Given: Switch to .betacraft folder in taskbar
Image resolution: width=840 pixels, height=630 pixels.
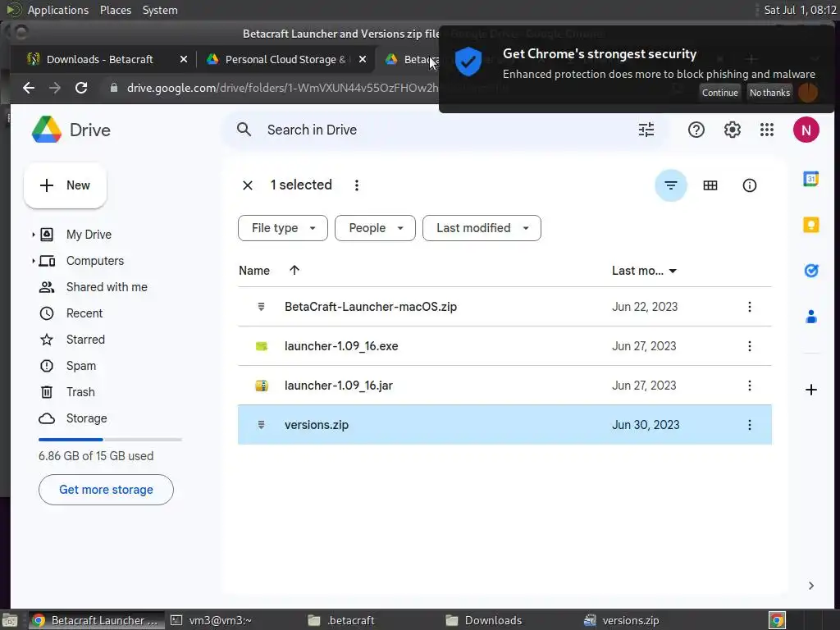Looking at the screenshot, I should 341,620.
